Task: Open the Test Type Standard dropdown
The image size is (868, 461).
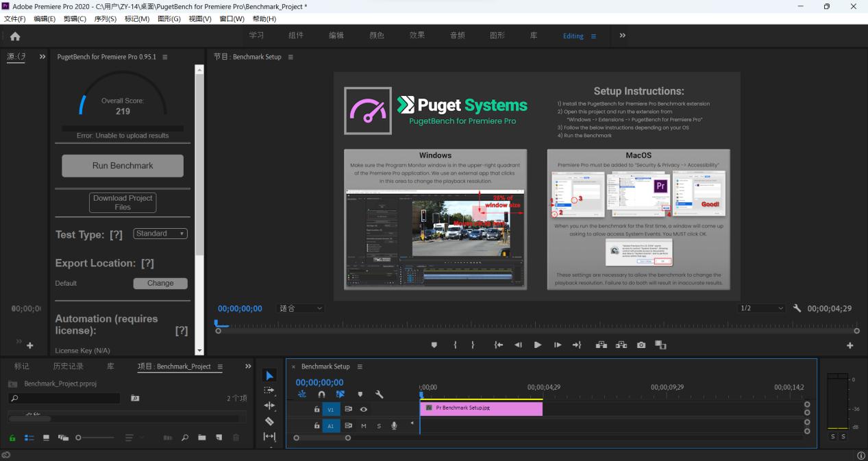Action: point(160,234)
